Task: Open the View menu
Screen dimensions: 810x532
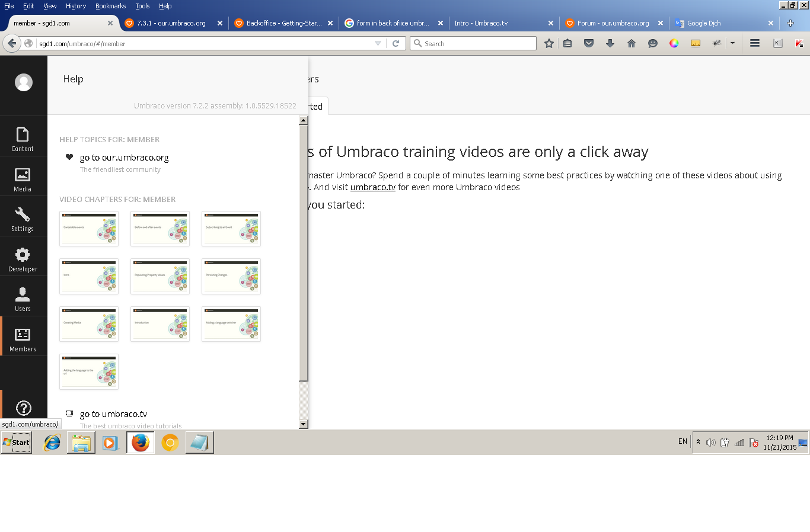Action: click(50, 6)
